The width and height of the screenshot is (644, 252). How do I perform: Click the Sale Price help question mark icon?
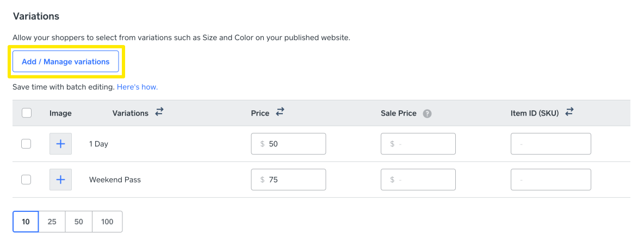(428, 114)
